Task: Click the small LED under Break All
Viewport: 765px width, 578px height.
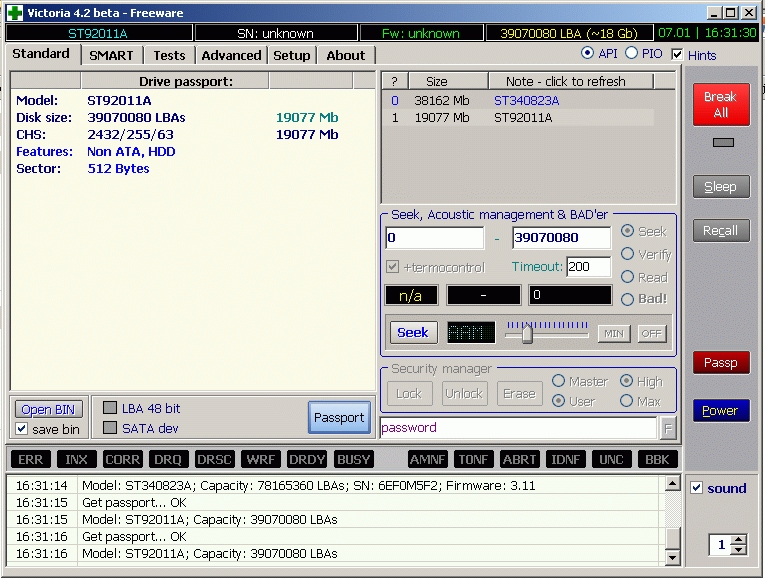Action: click(x=723, y=142)
